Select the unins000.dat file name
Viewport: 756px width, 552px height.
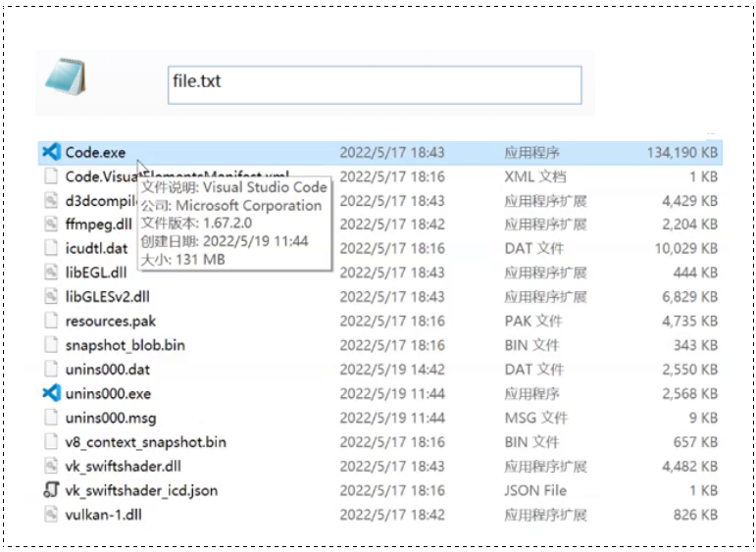point(107,370)
